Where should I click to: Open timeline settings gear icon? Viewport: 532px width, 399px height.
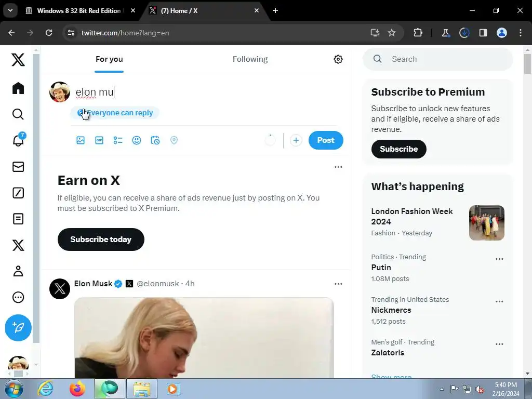click(x=338, y=59)
